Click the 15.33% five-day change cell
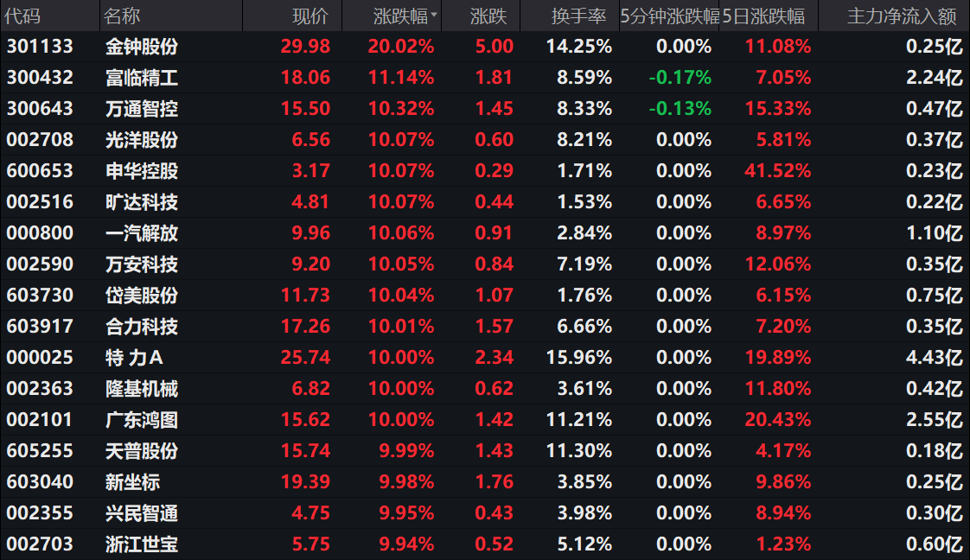 [x=777, y=109]
